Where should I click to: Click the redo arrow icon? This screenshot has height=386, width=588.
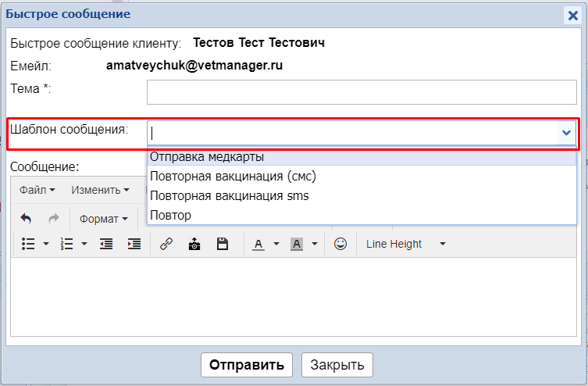tap(53, 219)
